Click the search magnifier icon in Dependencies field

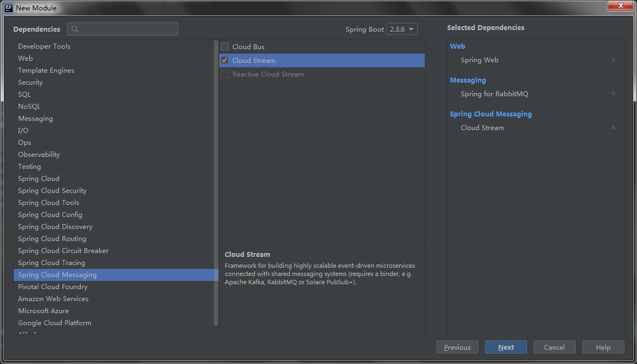[75, 30]
